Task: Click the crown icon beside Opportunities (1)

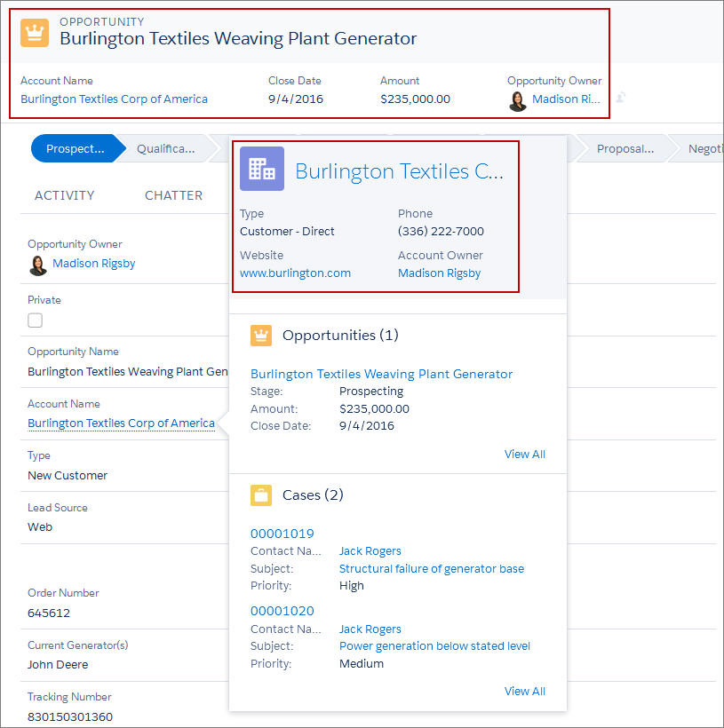Action: [261, 336]
